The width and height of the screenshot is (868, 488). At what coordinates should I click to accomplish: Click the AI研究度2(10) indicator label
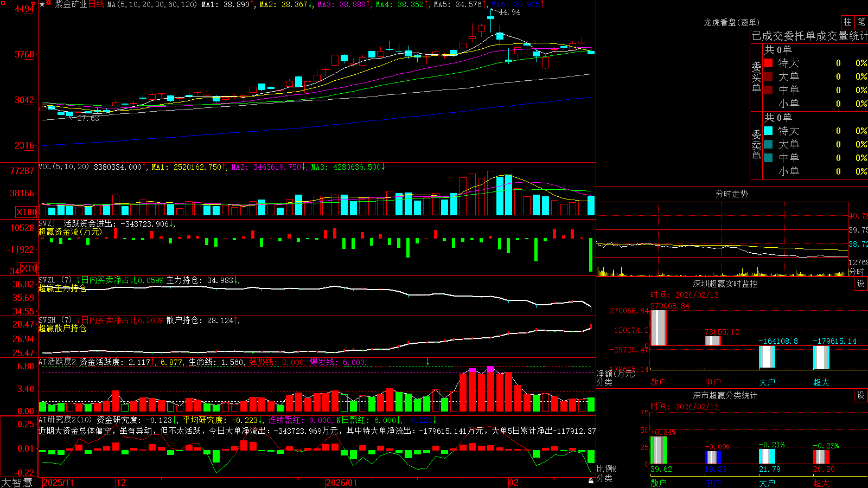65,420
